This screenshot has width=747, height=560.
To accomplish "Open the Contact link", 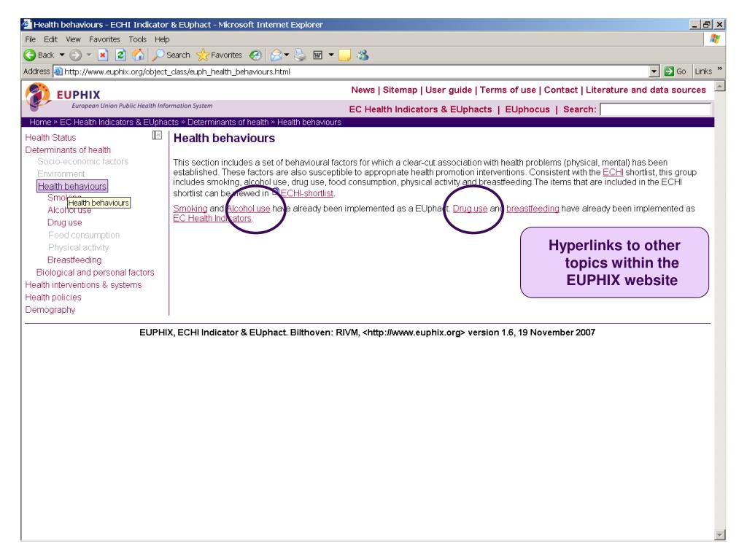I will tap(561, 90).
